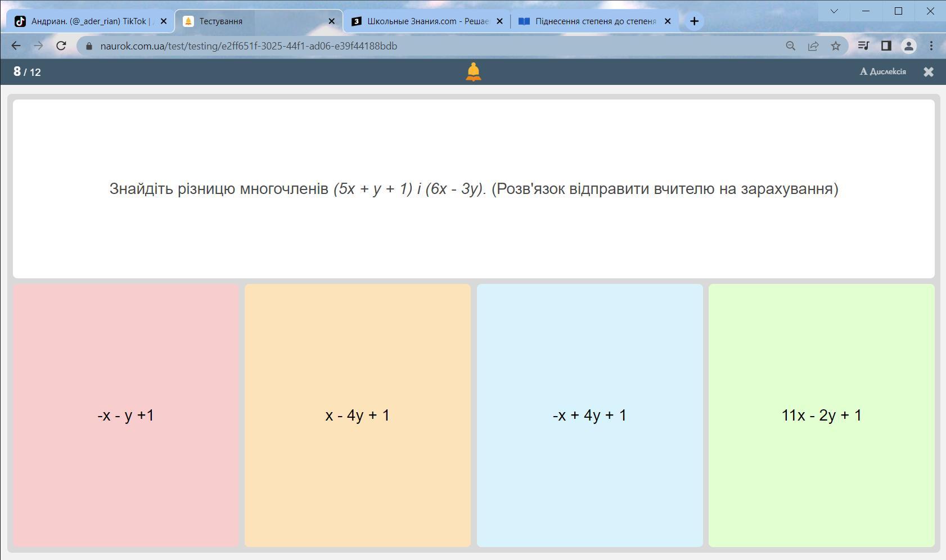The image size is (946, 560).
Task: Expand the tab search chevron
Action: click(x=834, y=11)
